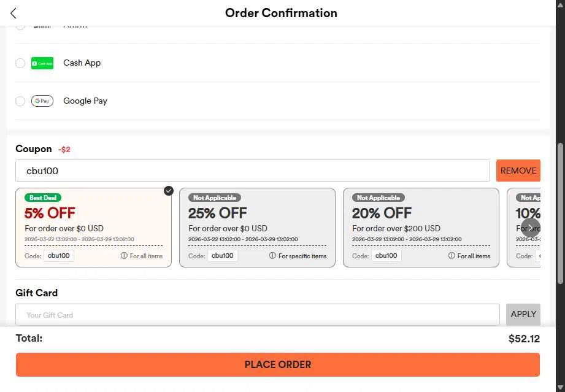Click the Cash App logo icon

click(42, 63)
